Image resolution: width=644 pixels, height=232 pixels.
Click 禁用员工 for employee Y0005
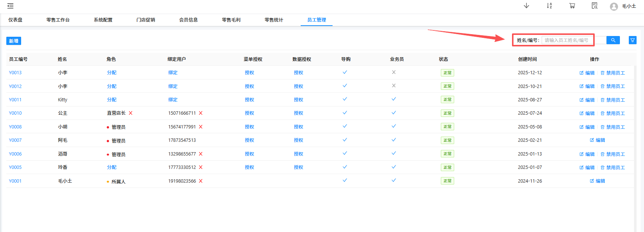coord(613,168)
